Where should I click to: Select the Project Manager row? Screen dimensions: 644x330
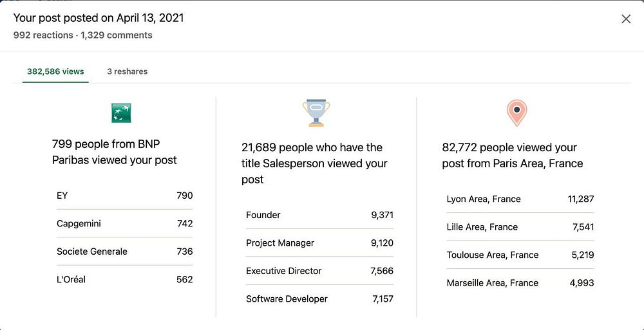point(319,243)
